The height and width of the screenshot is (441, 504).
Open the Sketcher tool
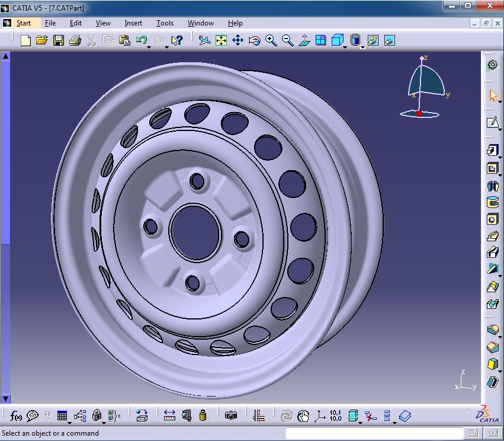493,123
